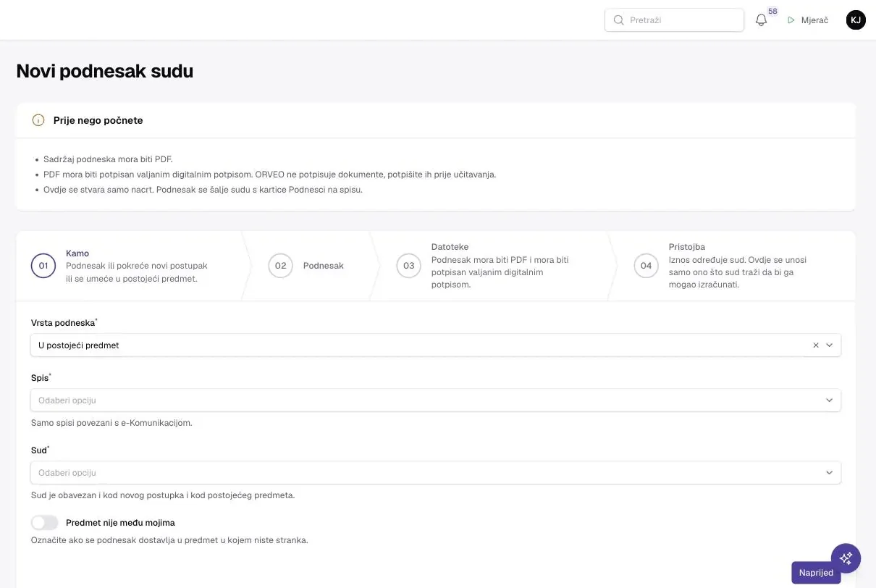Screen dimensions: 876x588
Task: Clear the Vrsta podneska selection
Action: 816,345
